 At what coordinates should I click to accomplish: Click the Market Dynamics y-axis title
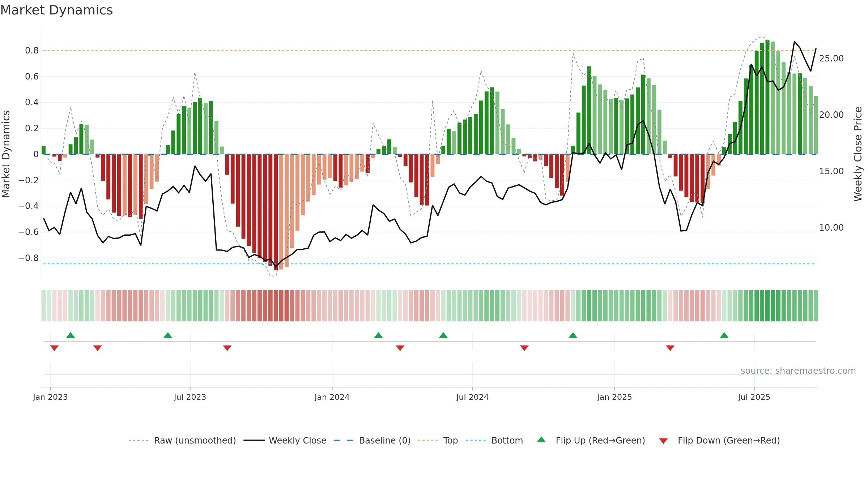tap(6, 154)
